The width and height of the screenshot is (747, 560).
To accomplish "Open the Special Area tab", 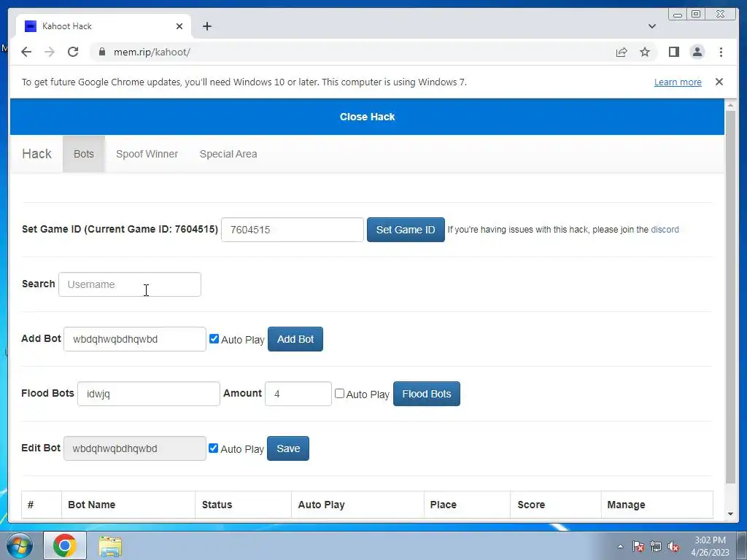I will [228, 154].
